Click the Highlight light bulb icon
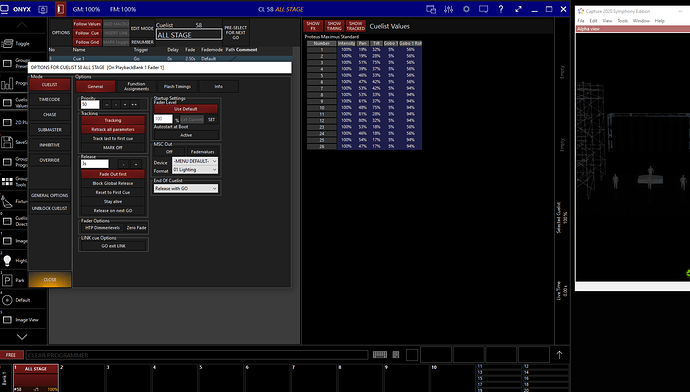The height and width of the screenshot is (392, 690). tap(7, 260)
